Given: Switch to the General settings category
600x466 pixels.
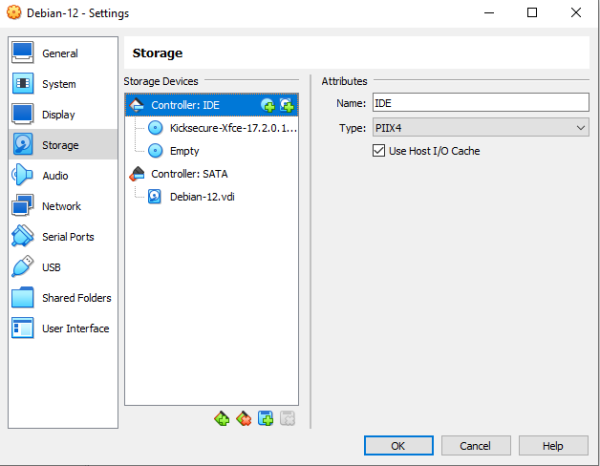Looking at the screenshot, I should point(60,53).
